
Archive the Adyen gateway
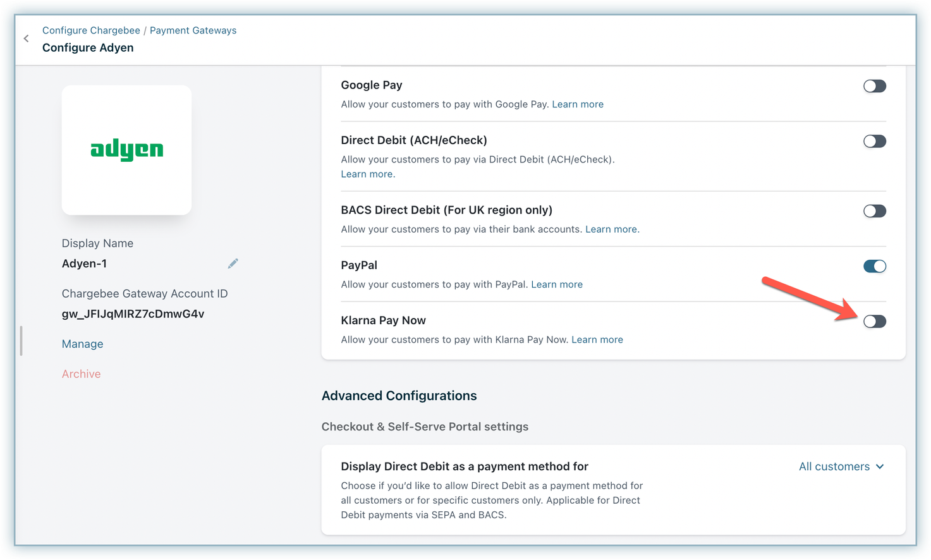click(x=81, y=374)
